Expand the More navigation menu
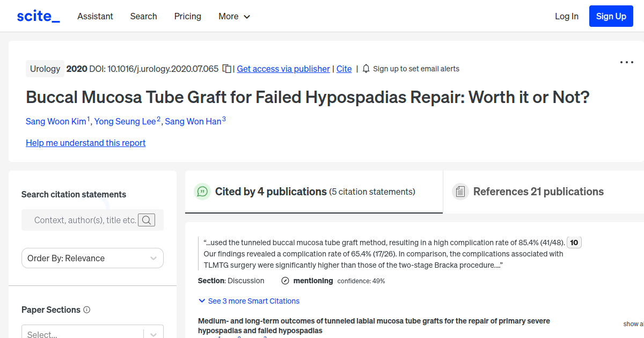 234,17
